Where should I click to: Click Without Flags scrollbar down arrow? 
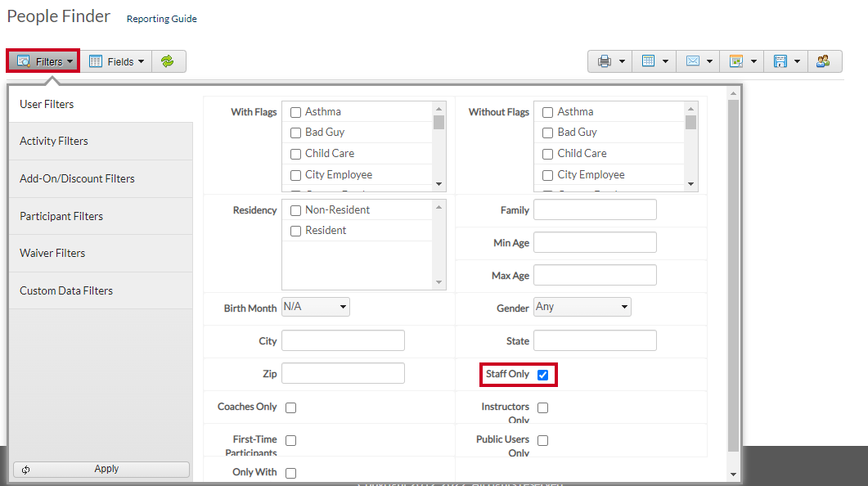pyautogui.click(x=690, y=184)
